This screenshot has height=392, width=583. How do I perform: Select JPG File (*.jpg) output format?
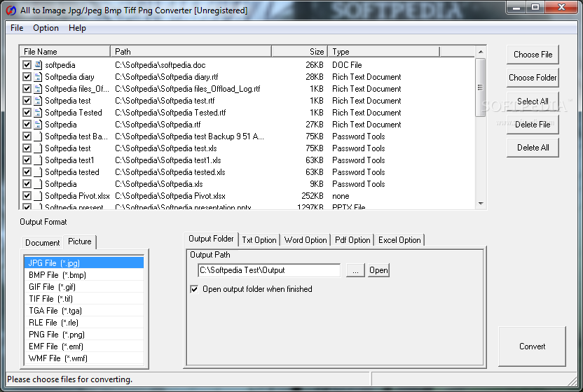pyautogui.click(x=84, y=263)
